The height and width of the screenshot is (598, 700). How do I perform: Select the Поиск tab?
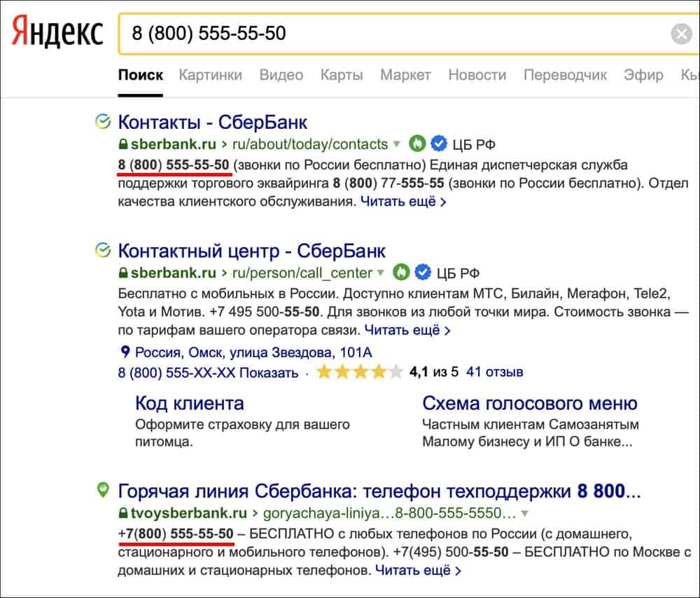point(140,75)
